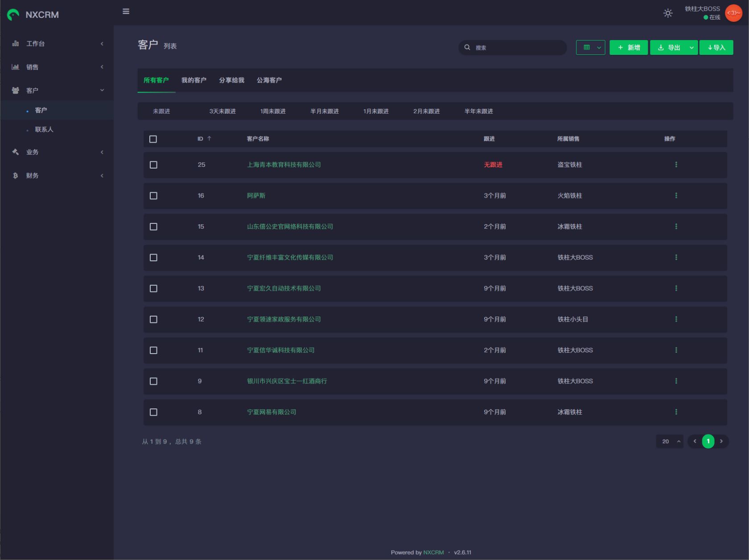
Task: Open the dropdown arrow beside 导出
Action: coord(691,47)
